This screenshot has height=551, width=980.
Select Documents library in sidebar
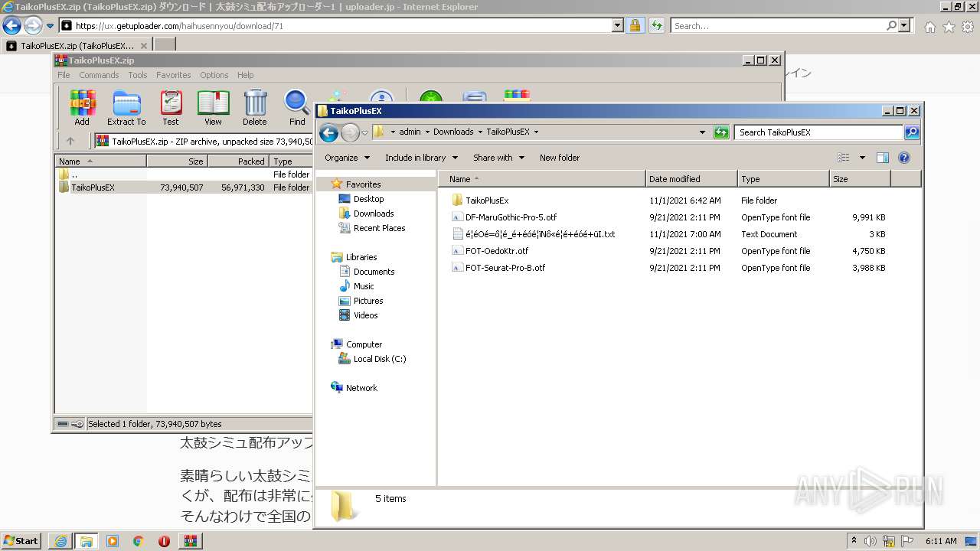click(x=374, y=272)
